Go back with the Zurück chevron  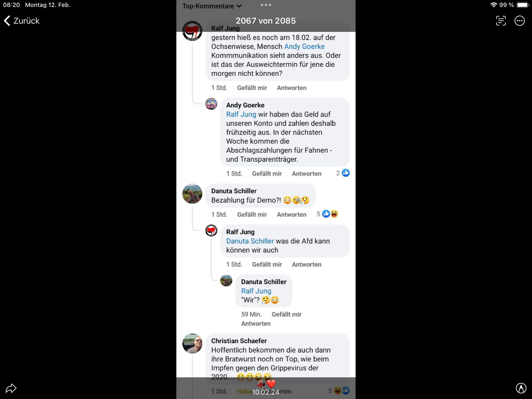coord(22,21)
